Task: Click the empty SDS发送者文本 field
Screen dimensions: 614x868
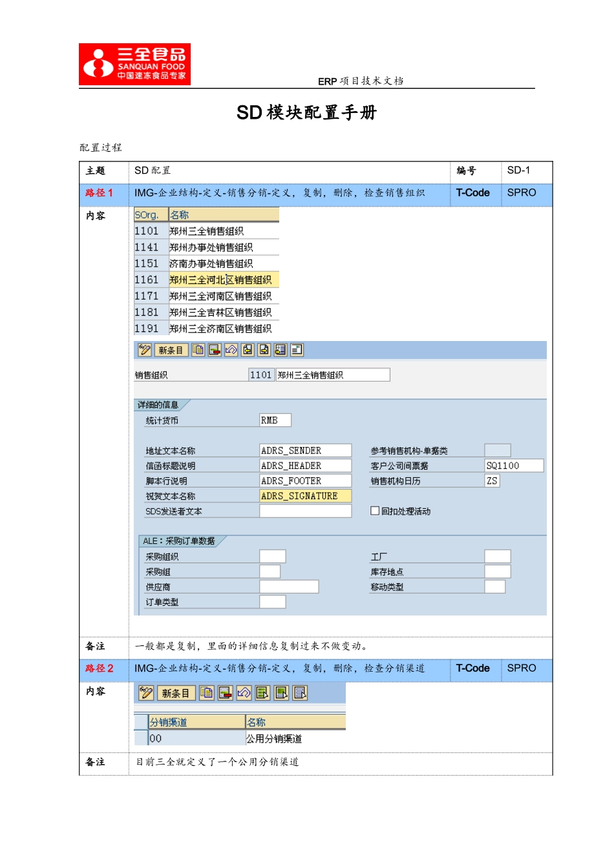Action: tap(306, 511)
